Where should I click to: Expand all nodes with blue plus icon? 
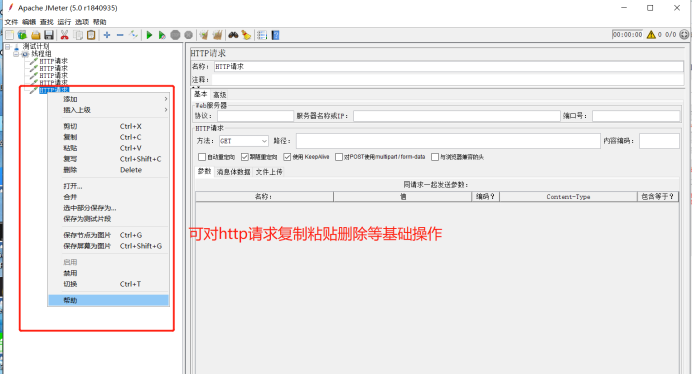tap(107, 35)
